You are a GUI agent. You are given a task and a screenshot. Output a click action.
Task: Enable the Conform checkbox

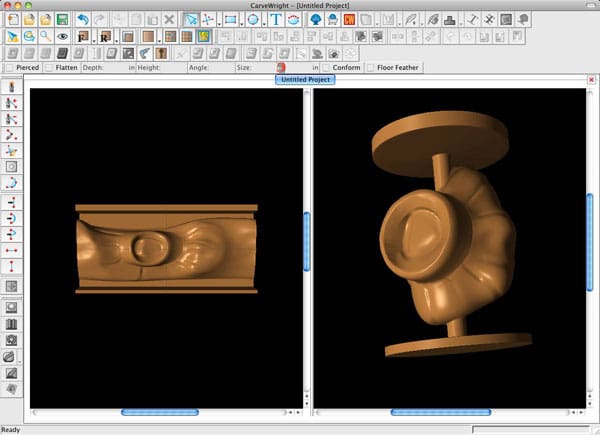326,68
